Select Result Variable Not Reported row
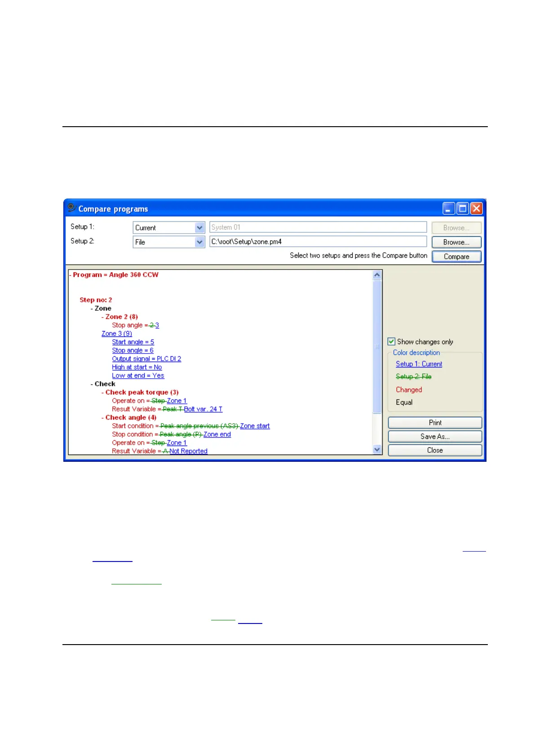The image size is (535, 756). pos(159,451)
